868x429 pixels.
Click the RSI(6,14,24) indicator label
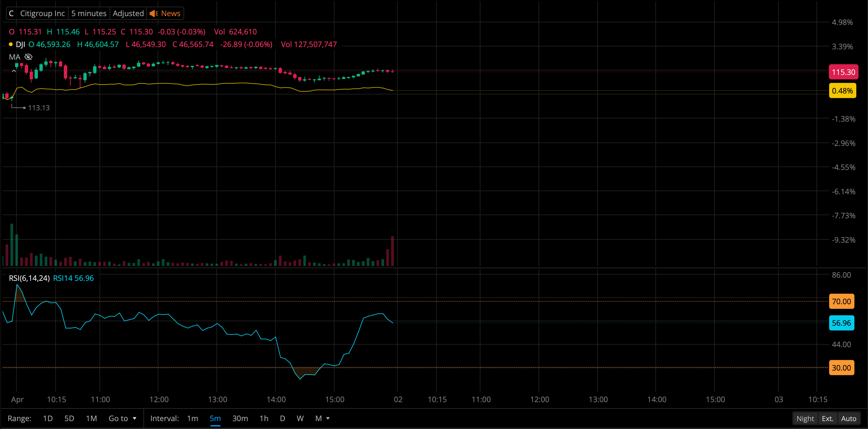tap(29, 278)
